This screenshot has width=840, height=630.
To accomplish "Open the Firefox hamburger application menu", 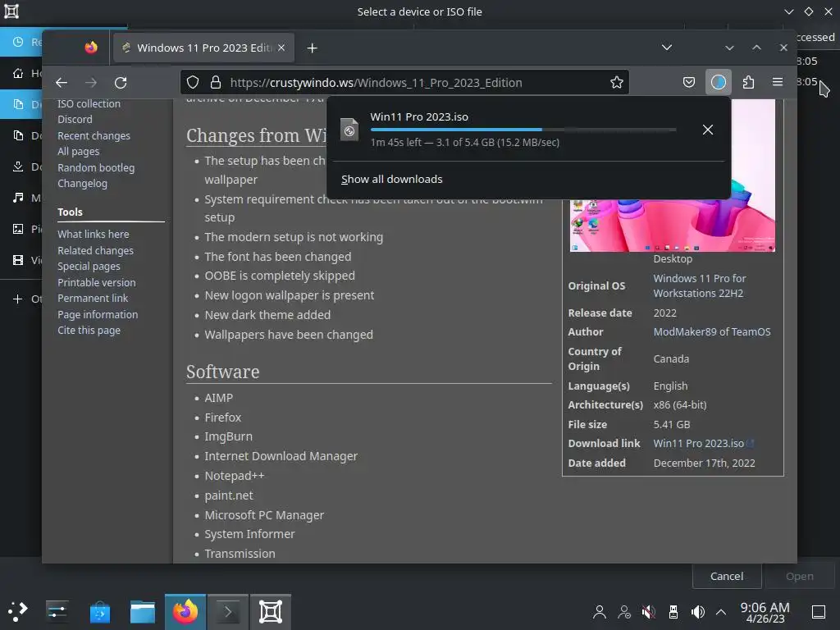I will point(778,83).
